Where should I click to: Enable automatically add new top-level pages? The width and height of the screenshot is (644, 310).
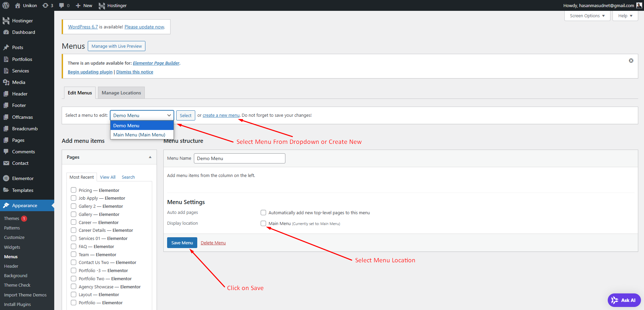263,213
